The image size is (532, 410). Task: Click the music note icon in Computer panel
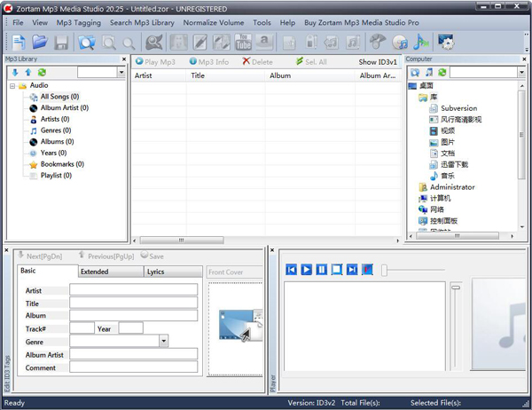pyautogui.click(x=429, y=72)
